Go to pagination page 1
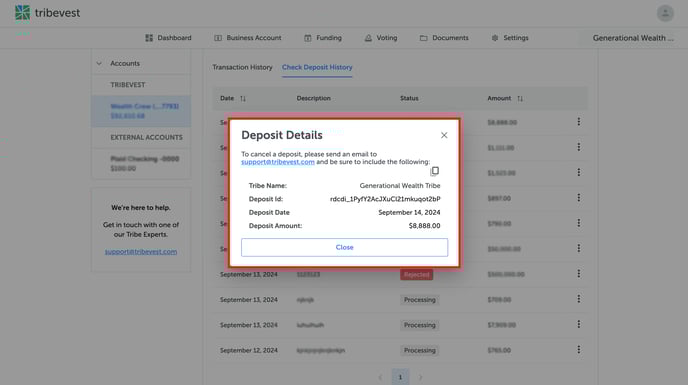Screen dimensions: 688x385 [400, 377]
